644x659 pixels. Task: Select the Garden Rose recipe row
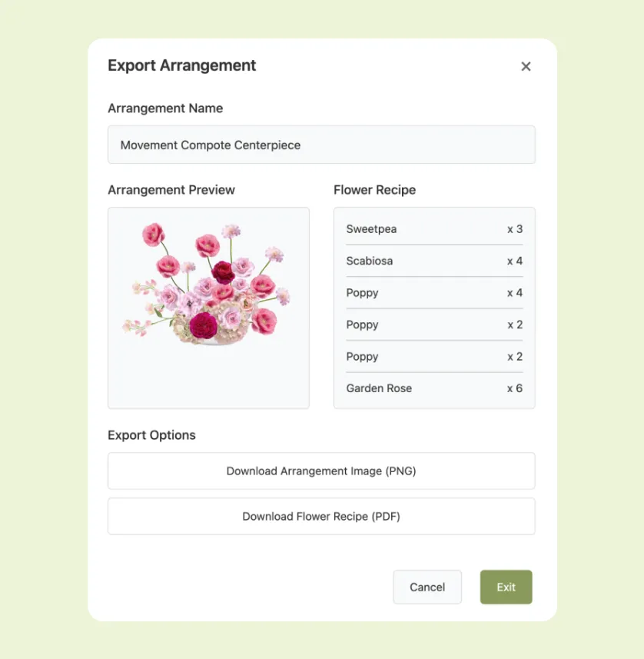pyautogui.click(x=434, y=388)
